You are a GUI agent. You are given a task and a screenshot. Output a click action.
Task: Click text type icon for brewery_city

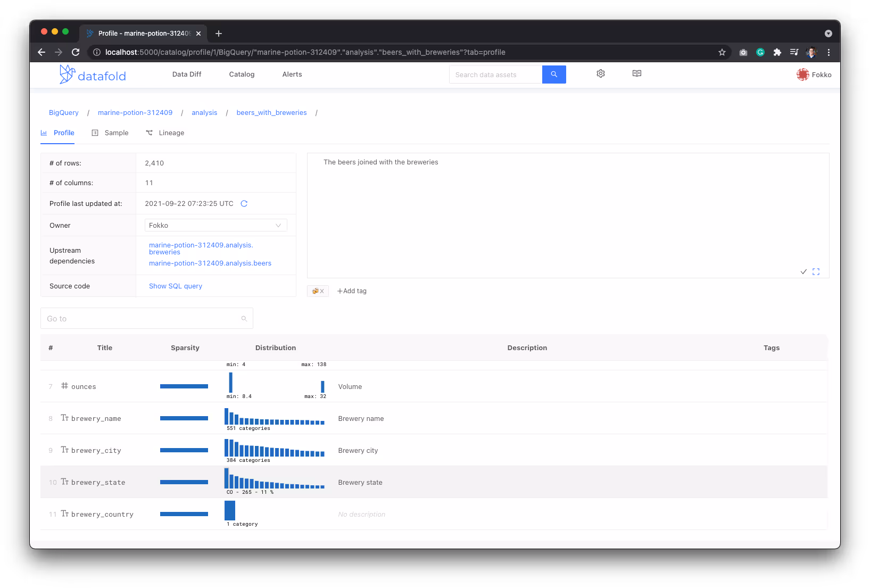(x=64, y=450)
